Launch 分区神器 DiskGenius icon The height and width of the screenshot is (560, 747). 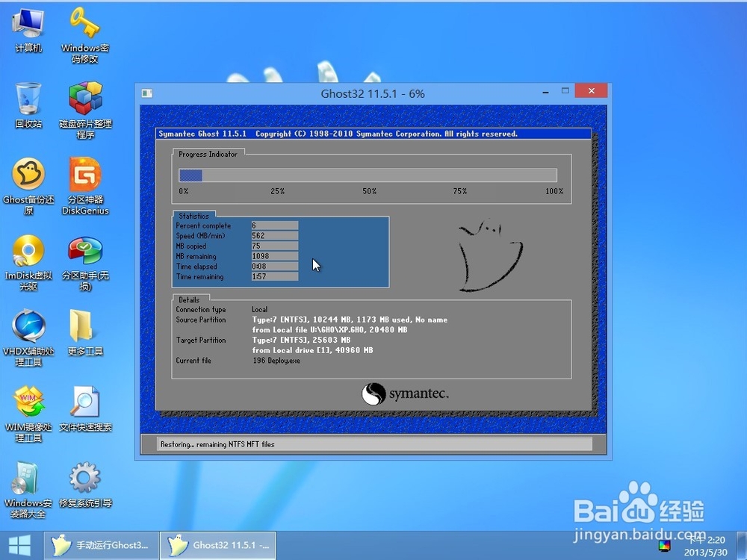pos(85,186)
